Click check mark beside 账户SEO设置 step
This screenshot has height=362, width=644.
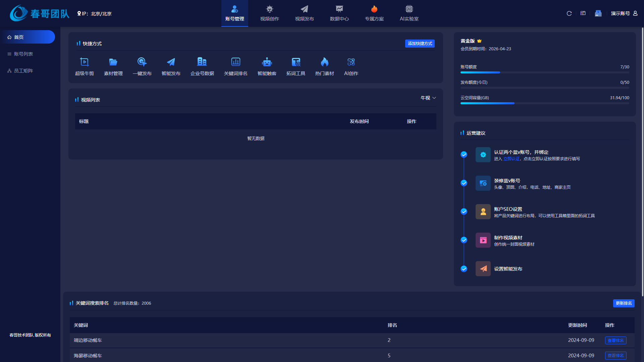point(464,212)
